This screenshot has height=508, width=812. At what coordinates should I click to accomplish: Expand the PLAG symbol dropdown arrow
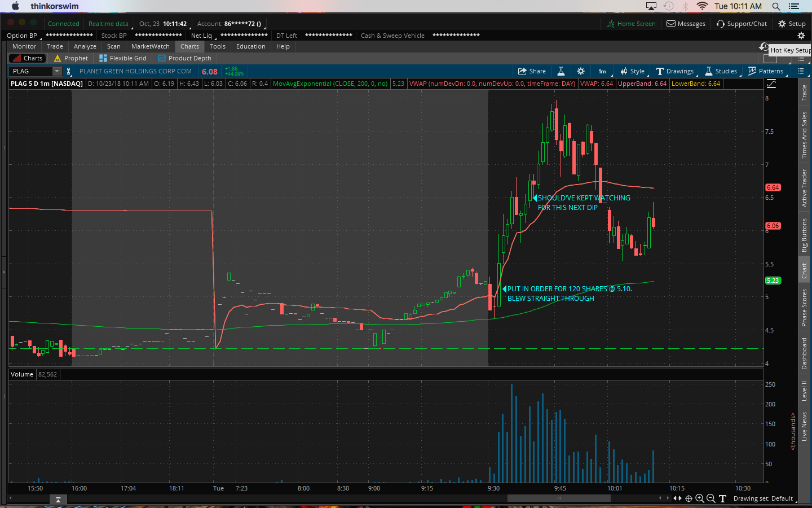(x=57, y=71)
